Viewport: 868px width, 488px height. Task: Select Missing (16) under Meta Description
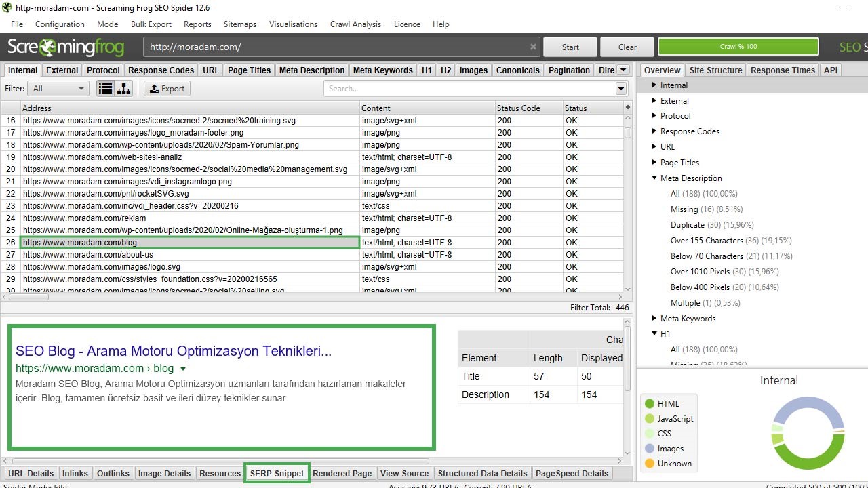[707, 209]
